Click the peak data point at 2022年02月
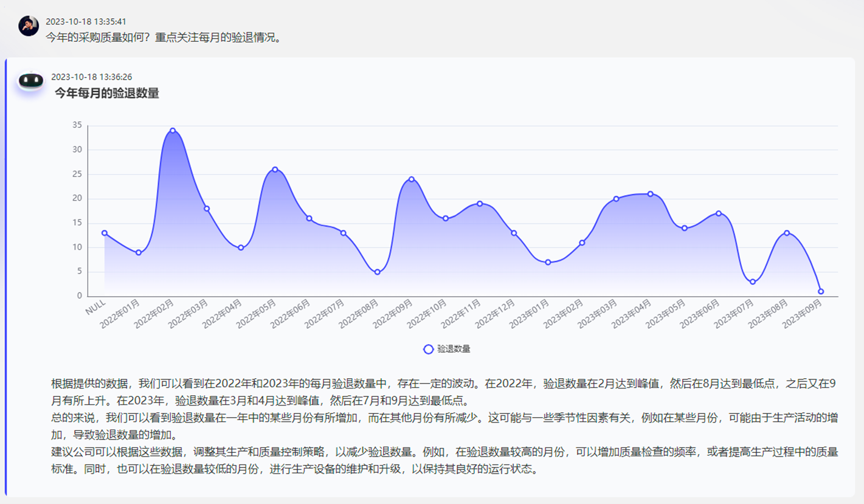Screen dimensions: 864x504 [x=173, y=131]
